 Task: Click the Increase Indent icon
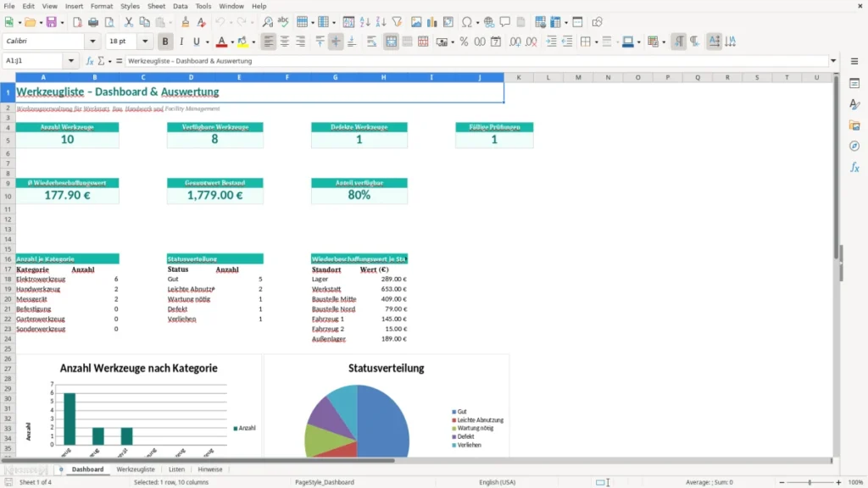click(x=551, y=42)
